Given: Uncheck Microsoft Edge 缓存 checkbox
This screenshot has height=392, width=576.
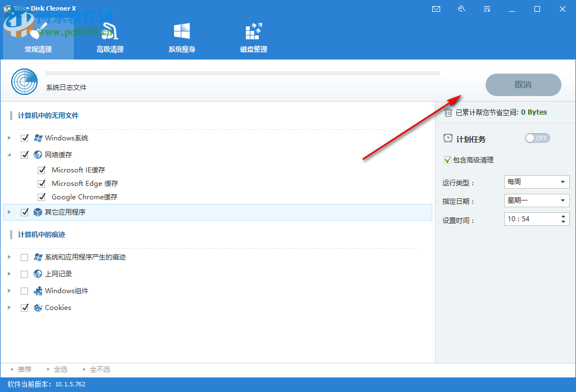Looking at the screenshot, I should [42, 183].
